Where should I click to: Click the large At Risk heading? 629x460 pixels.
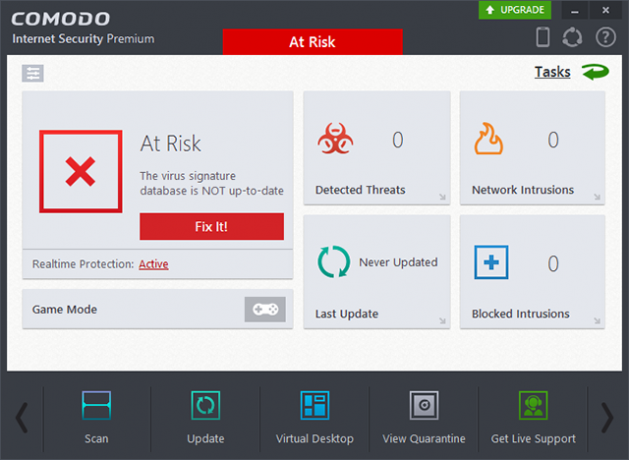(x=170, y=143)
